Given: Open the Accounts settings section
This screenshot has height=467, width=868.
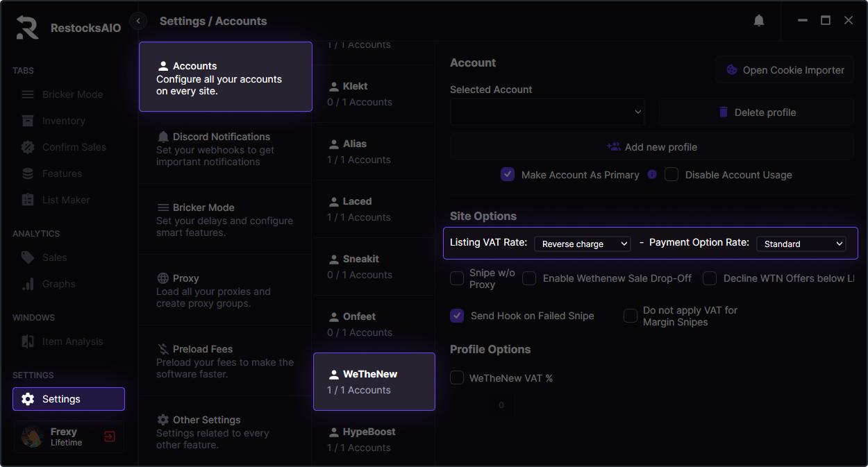Looking at the screenshot, I should click(226, 77).
